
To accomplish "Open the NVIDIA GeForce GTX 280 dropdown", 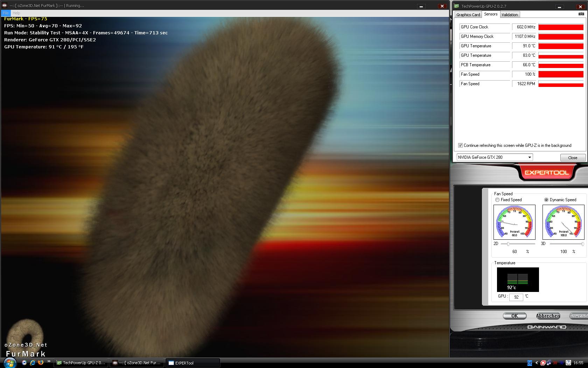I will [495, 157].
